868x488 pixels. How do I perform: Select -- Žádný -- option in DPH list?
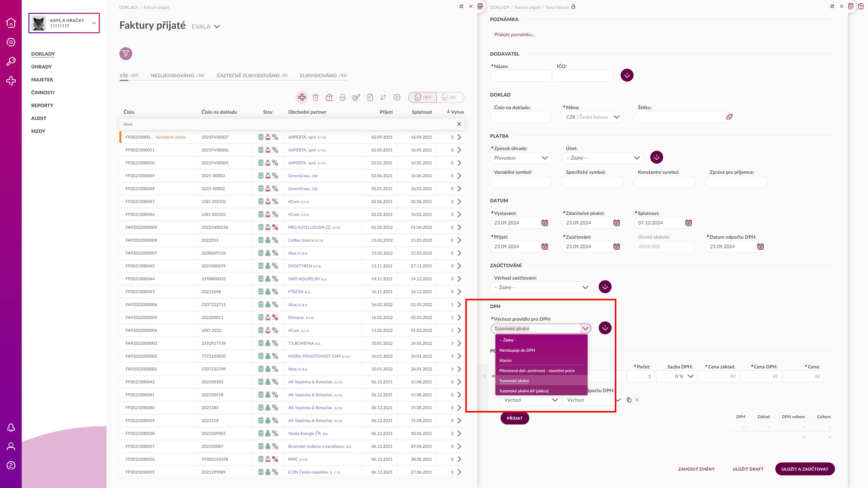pyautogui.click(x=541, y=340)
